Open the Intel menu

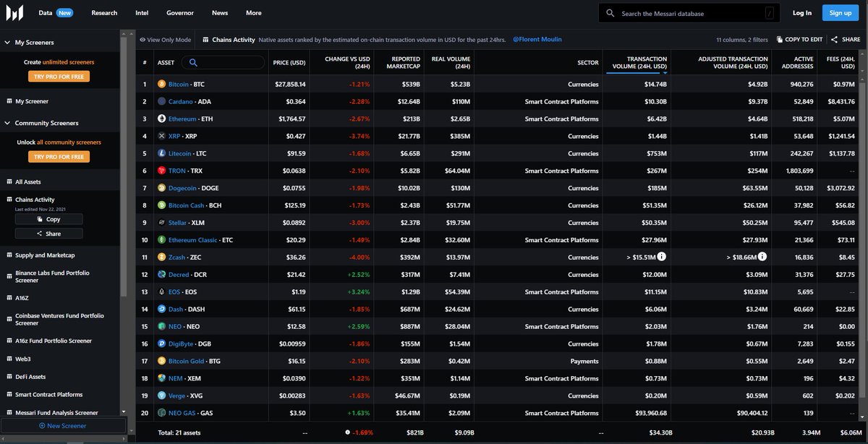(x=142, y=13)
